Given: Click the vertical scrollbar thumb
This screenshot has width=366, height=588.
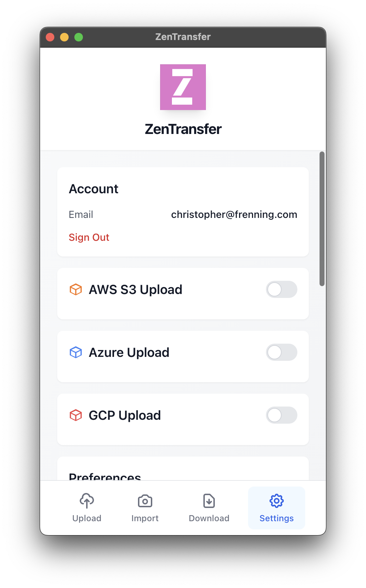Looking at the screenshot, I should point(322,219).
